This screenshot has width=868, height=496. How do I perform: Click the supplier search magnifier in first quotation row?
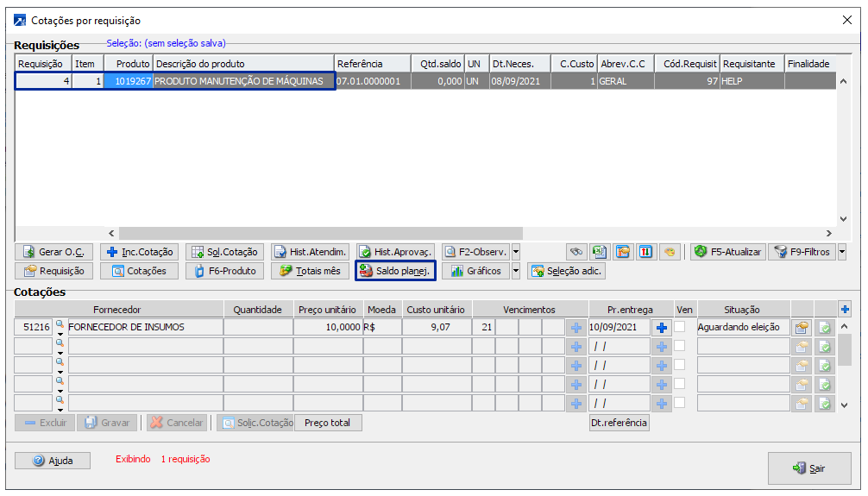[x=60, y=324]
